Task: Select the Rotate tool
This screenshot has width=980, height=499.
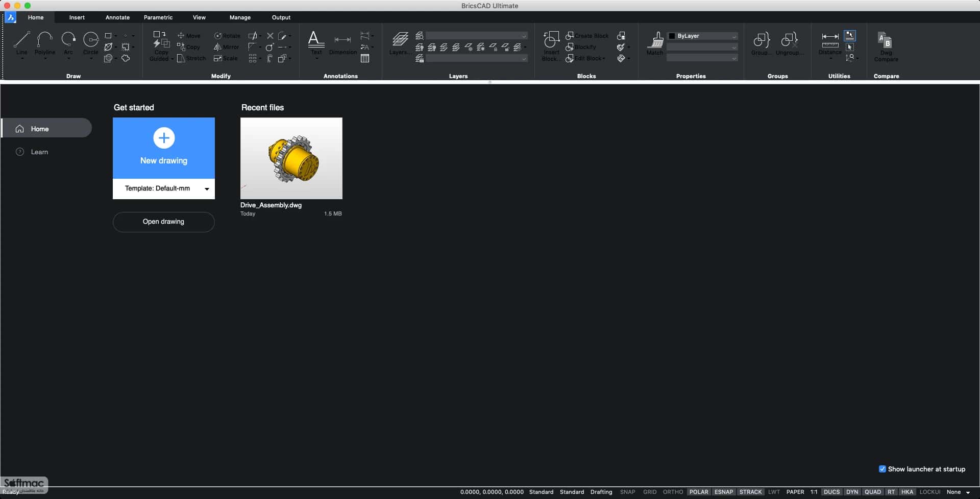Action: tap(227, 36)
